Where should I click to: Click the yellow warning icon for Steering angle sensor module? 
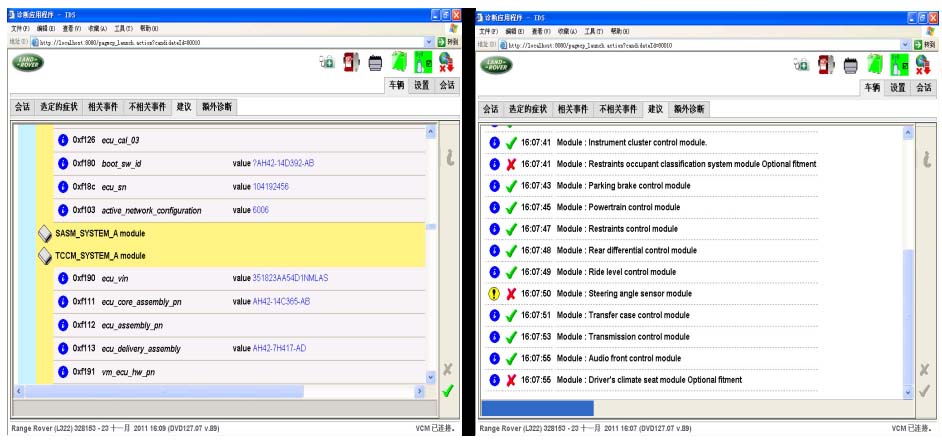(x=494, y=294)
